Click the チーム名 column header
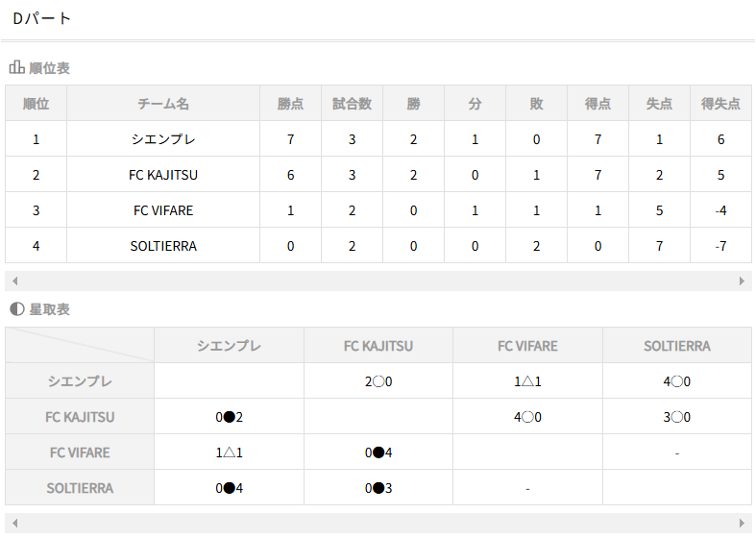Image resolution: width=756 pixels, height=538 pixels. point(163,103)
